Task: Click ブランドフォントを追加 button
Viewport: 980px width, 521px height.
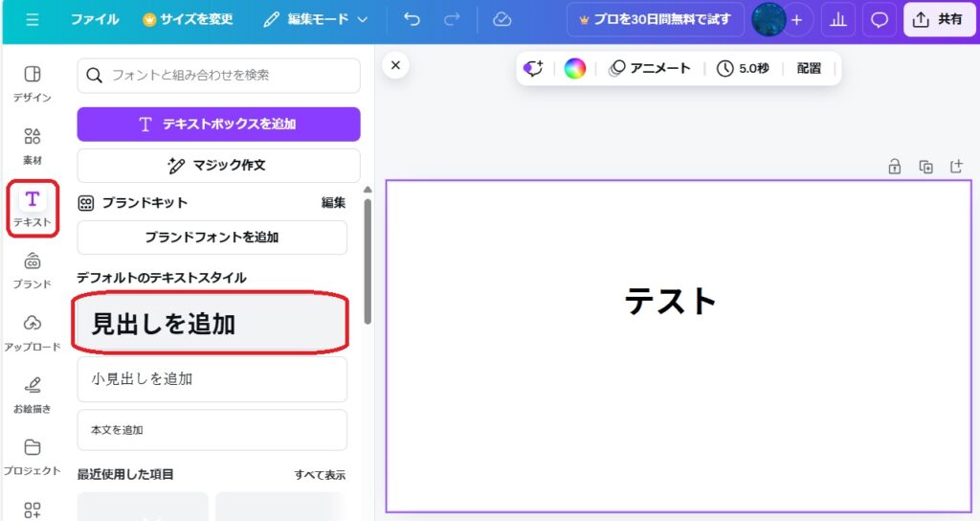Action: pos(212,238)
